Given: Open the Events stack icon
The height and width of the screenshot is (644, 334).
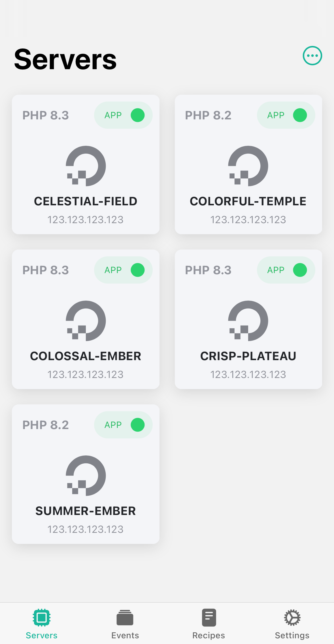Looking at the screenshot, I should [125, 617].
